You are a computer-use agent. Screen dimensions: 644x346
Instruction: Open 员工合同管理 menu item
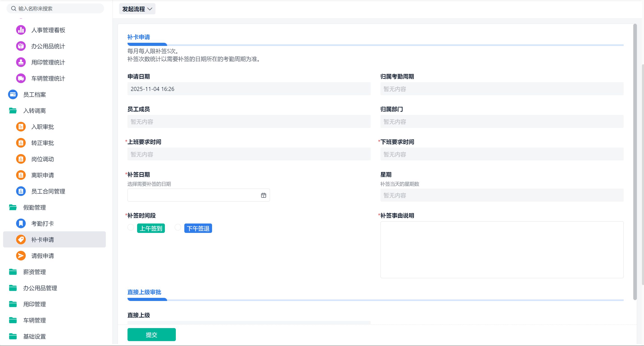tap(48, 191)
